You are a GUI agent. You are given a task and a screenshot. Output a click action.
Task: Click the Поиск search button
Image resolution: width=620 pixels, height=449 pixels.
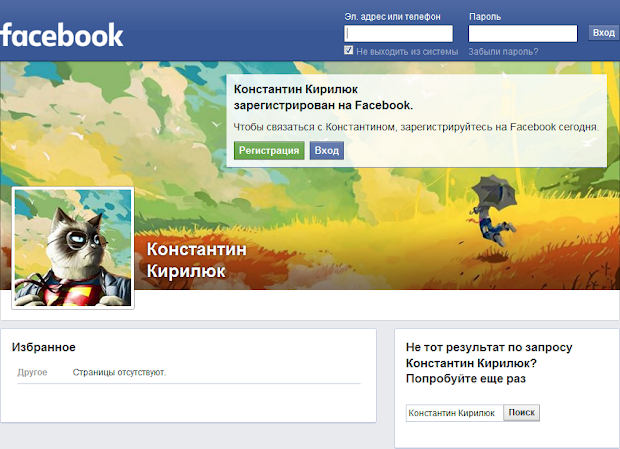(x=521, y=413)
